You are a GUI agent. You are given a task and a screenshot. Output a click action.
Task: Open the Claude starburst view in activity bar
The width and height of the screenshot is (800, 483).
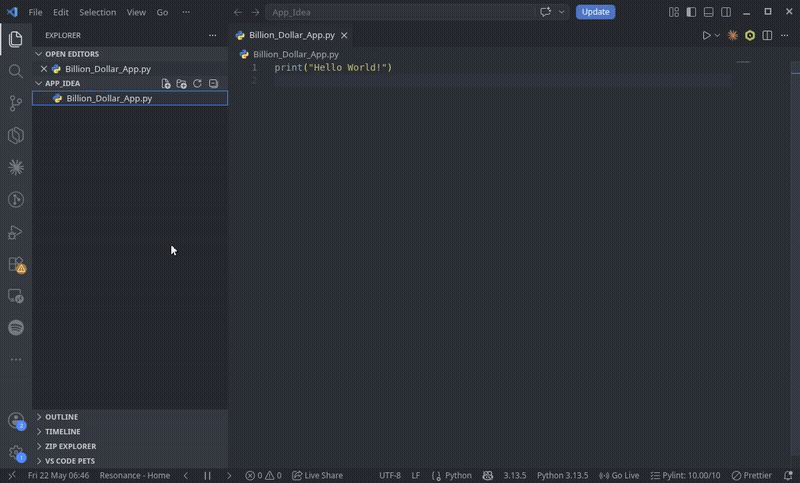point(16,167)
